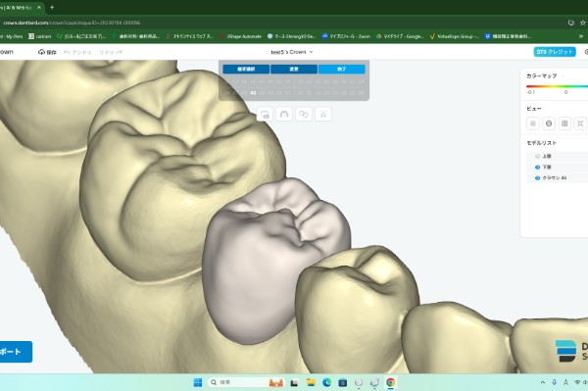The width and height of the screenshot is (588, 391).
Task: Click the 保存 save button with cloud icon
Action: click(47, 52)
